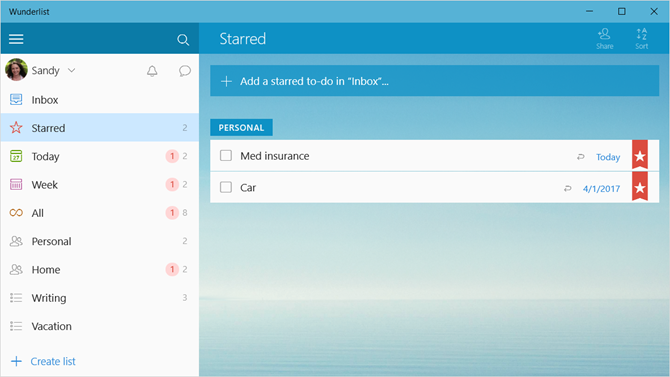
Task: Open the Today smart list
Action: coord(100,156)
